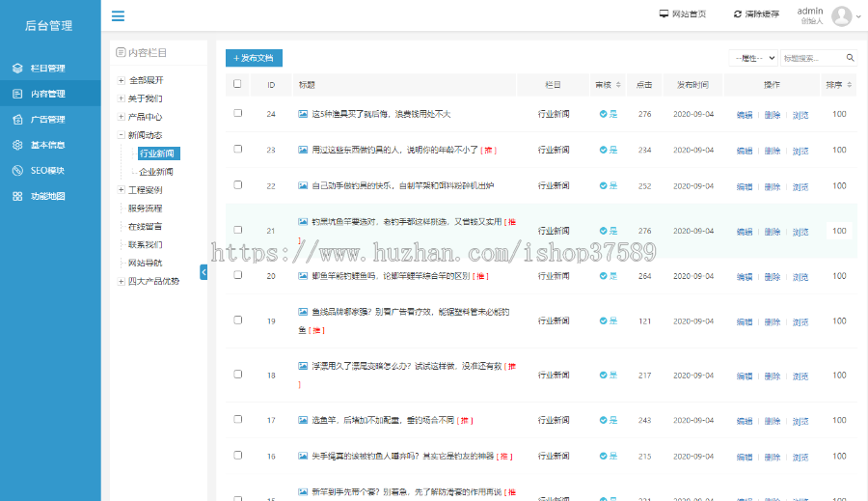Viewport: 868px width, 501px height.
Task: Click the 发布文档 button
Action: 254,58
